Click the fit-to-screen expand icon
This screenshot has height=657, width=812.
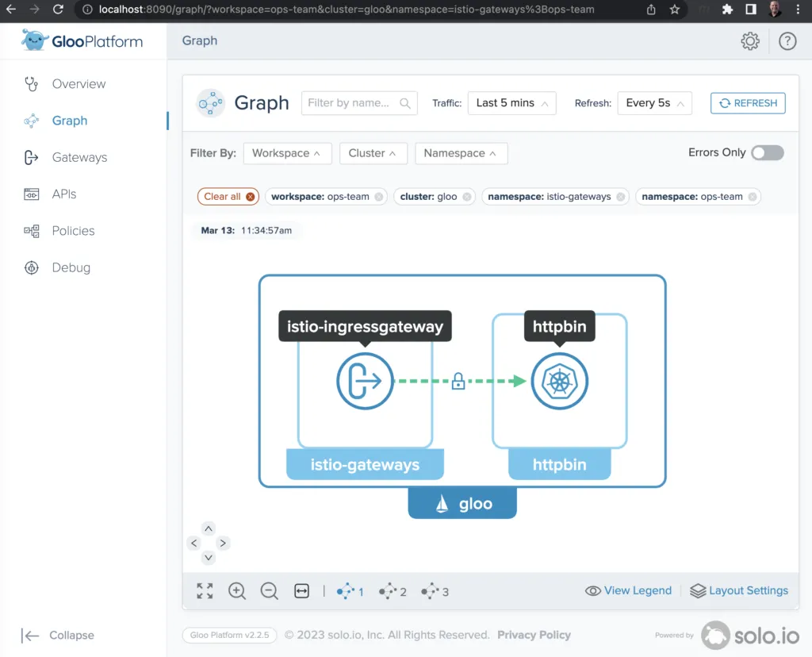[205, 590]
